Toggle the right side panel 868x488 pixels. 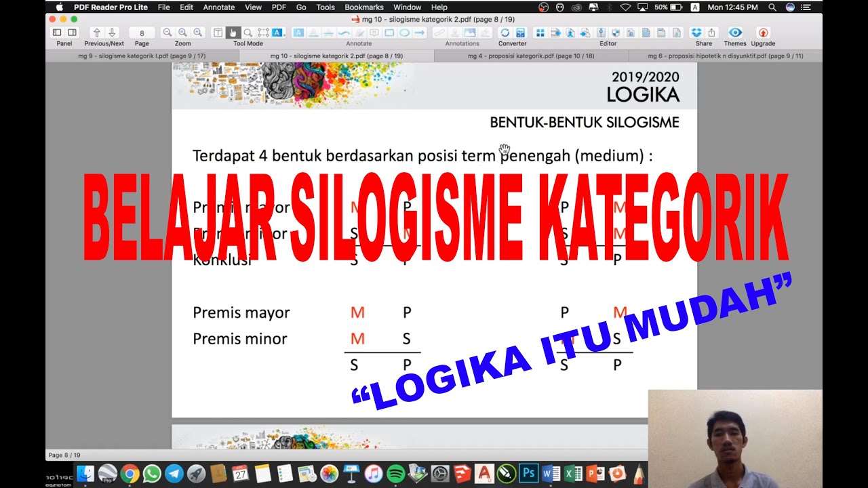coord(72,33)
